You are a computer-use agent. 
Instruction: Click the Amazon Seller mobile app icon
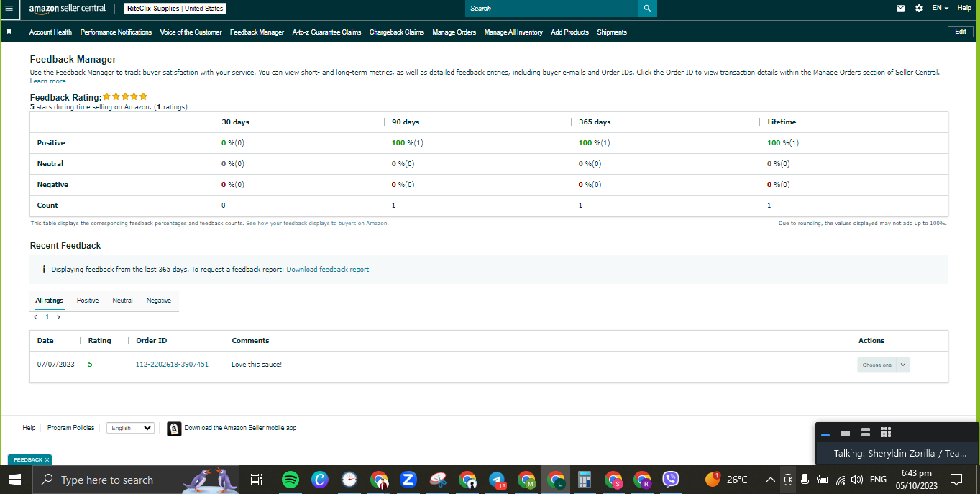[x=174, y=429]
